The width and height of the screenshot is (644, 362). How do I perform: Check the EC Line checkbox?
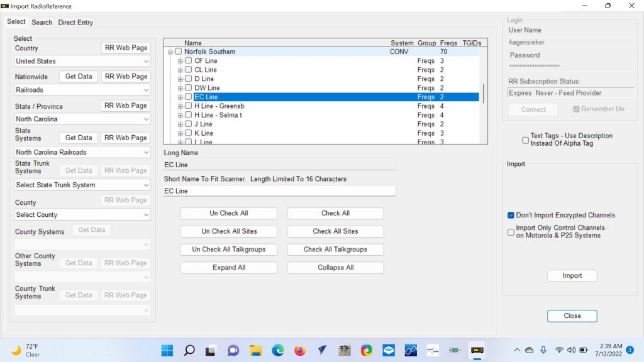(x=188, y=97)
